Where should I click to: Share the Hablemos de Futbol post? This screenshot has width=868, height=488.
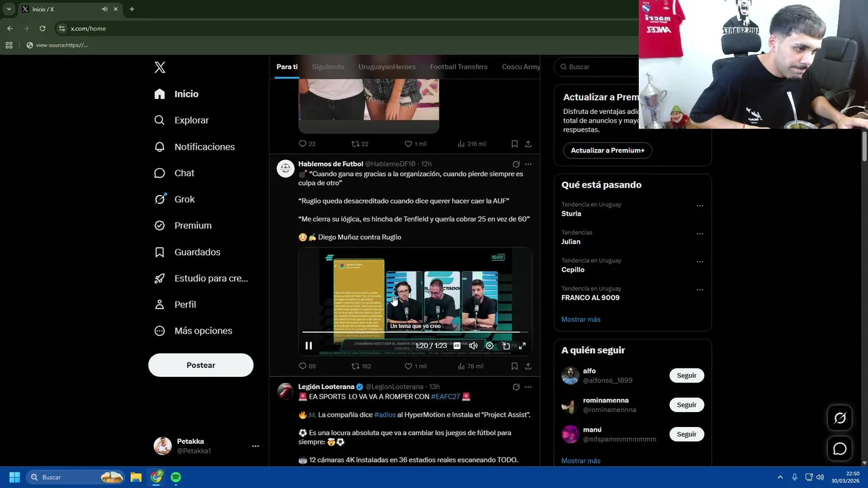(528, 366)
